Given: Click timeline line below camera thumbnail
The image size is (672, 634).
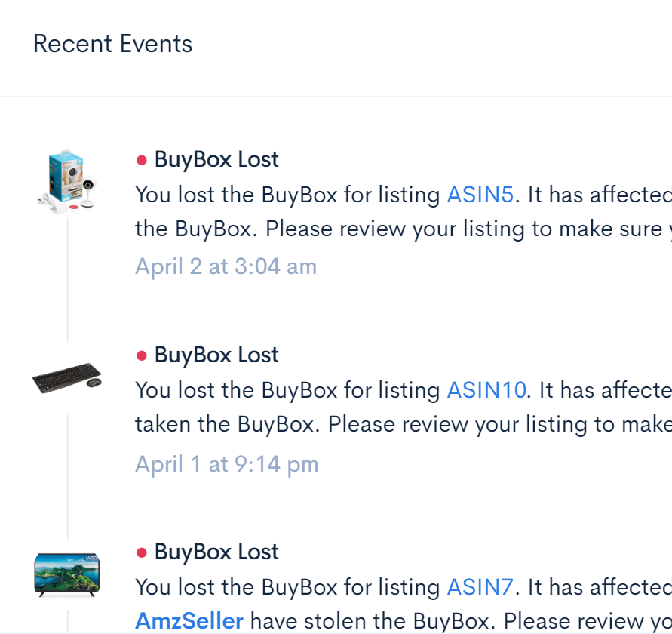Looking at the screenshot, I should 68,280.
